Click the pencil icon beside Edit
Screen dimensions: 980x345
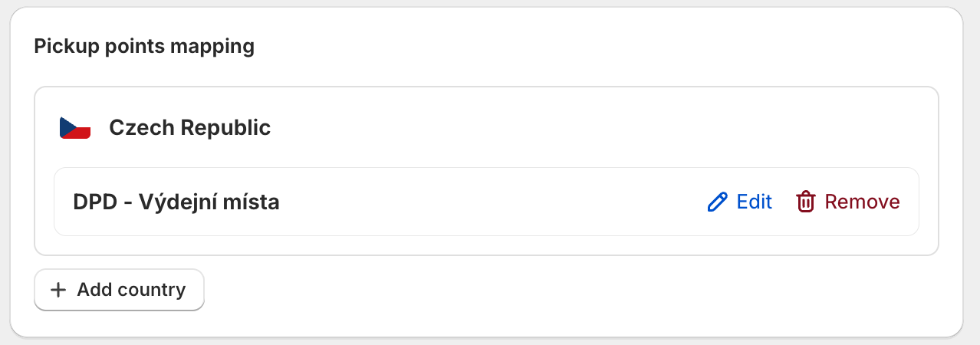click(717, 202)
